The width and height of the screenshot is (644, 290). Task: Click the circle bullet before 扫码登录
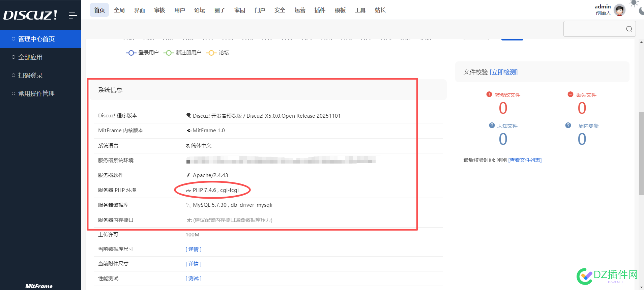click(13, 75)
